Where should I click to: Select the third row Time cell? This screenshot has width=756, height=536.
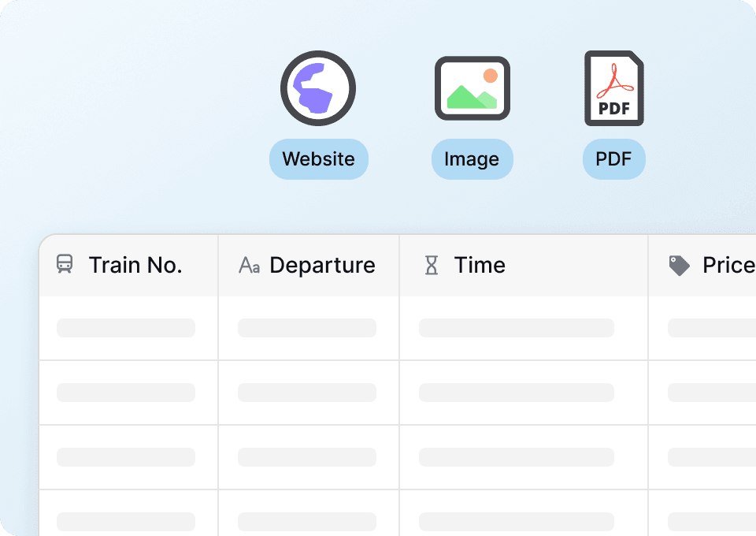click(517, 457)
